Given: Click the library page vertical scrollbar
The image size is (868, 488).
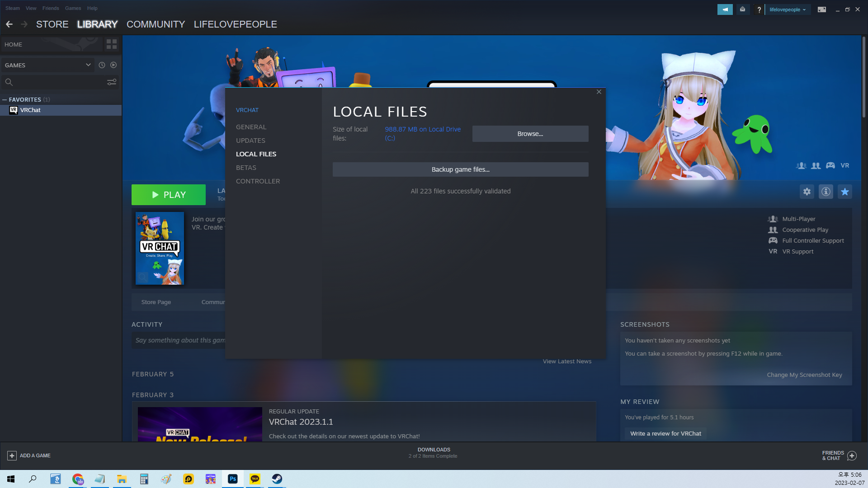Looking at the screenshot, I should pyautogui.click(x=864, y=78).
